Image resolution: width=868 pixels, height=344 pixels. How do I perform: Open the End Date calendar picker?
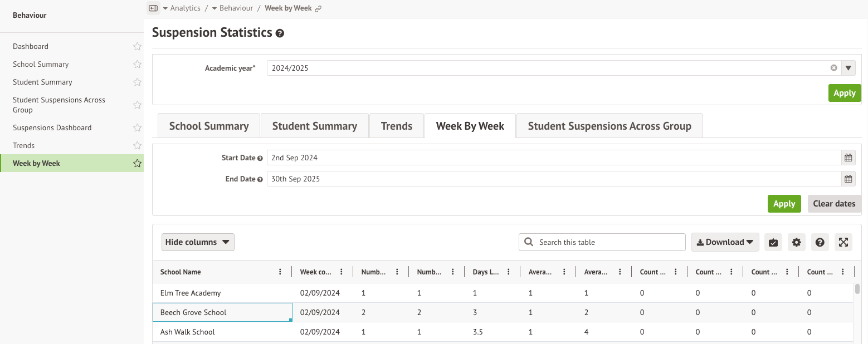[x=848, y=179]
